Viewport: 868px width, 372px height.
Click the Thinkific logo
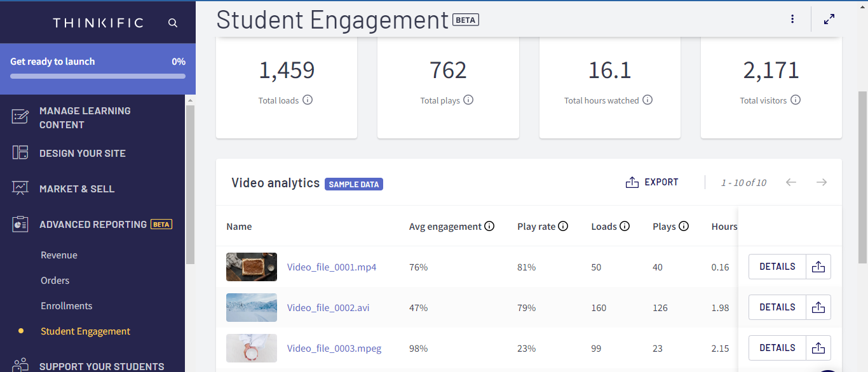pos(98,23)
